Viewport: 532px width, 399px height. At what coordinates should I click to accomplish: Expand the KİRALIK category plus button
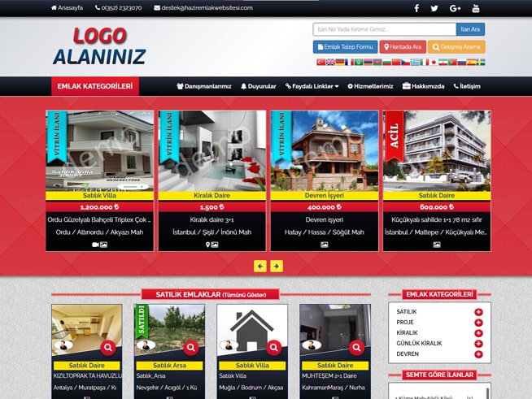click(478, 333)
